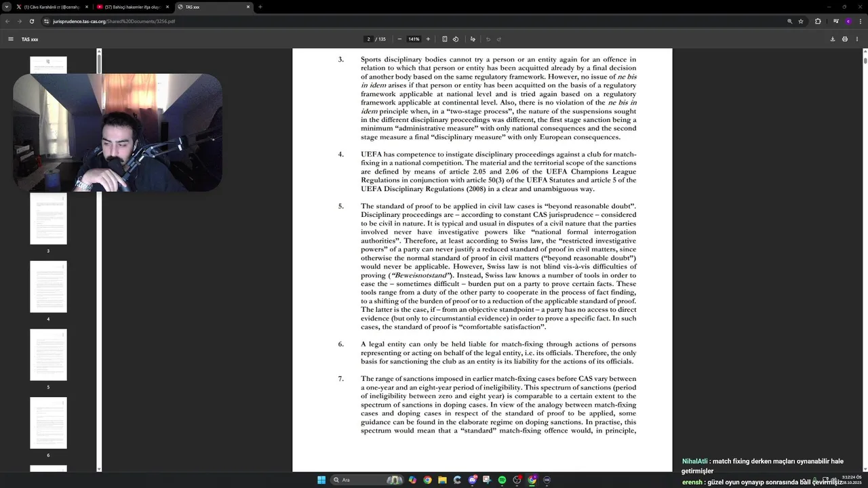This screenshot has height=488, width=868.
Task: Open the Windows Start menu
Action: click(321, 480)
